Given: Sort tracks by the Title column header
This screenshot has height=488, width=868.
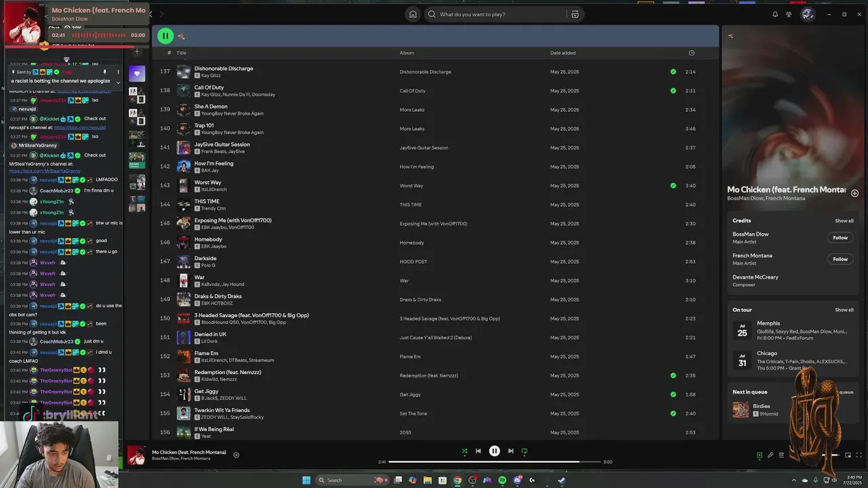Looking at the screenshot, I should click(x=181, y=53).
